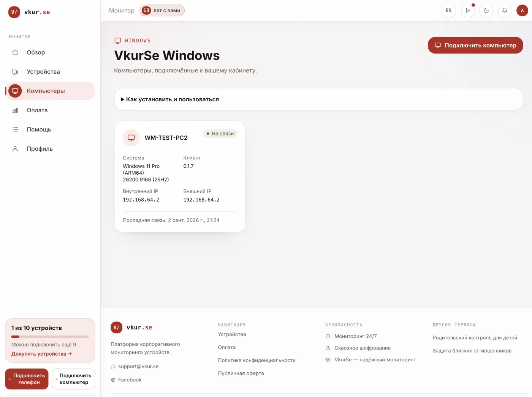Click the Windows 11 Pro system text

(x=146, y=173)
